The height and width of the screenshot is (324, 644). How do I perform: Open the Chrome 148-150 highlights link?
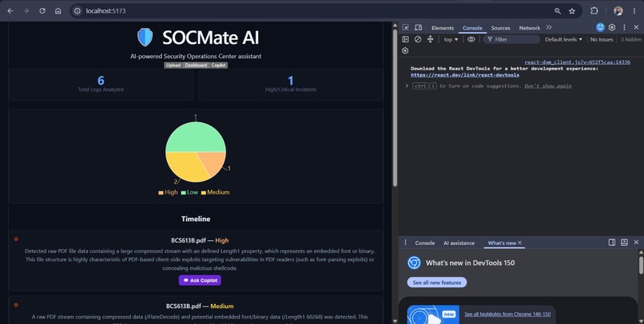[507, 314]
